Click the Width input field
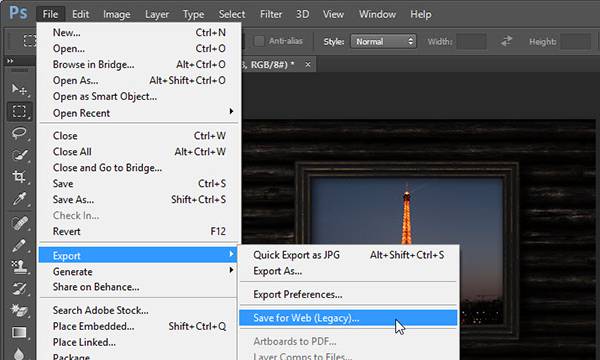This screenshot has height=360, width=600. 471,41
